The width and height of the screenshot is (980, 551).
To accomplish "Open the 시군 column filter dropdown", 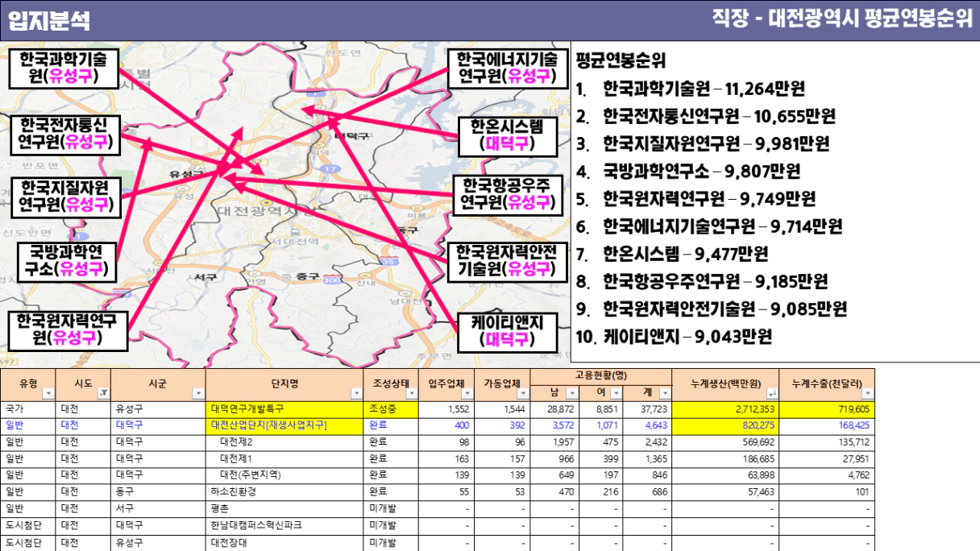I will click(x=197, y=393).
